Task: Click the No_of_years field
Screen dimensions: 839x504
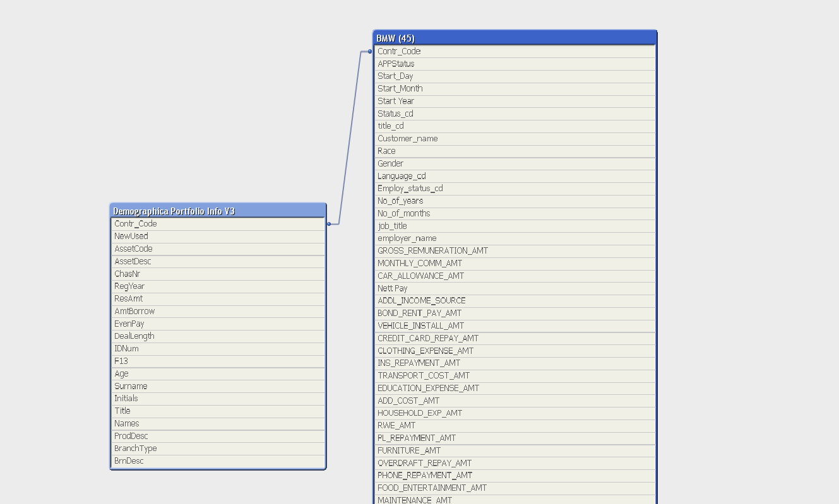Action: click(515, 201)
